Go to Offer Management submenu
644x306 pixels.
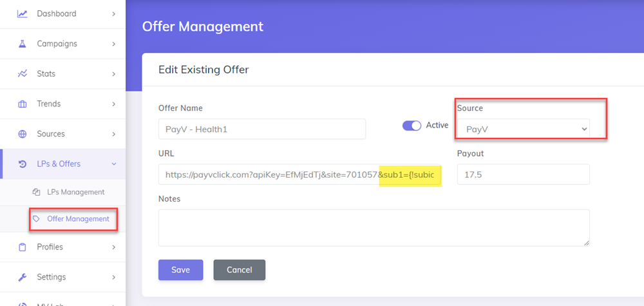pos(63,219)
